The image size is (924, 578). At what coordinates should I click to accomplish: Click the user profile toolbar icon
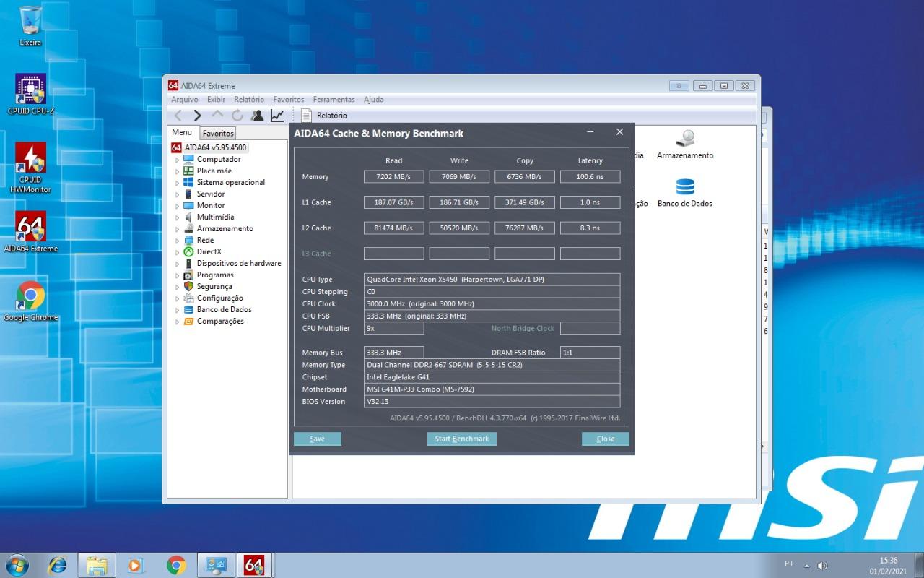[257, 116]
